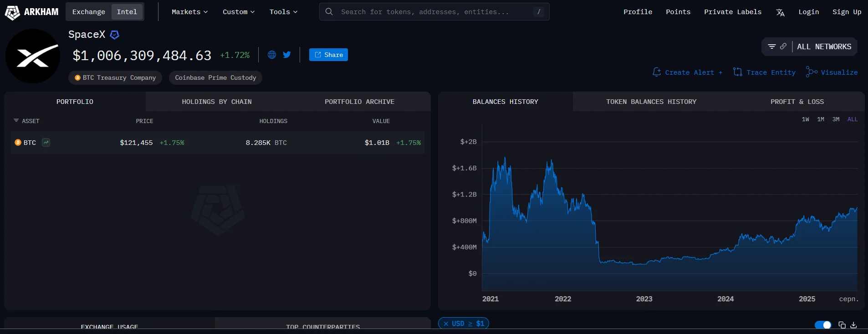Screen dimensions: 868x334
Task: Click Trace Entity
Action: [765, 72]
